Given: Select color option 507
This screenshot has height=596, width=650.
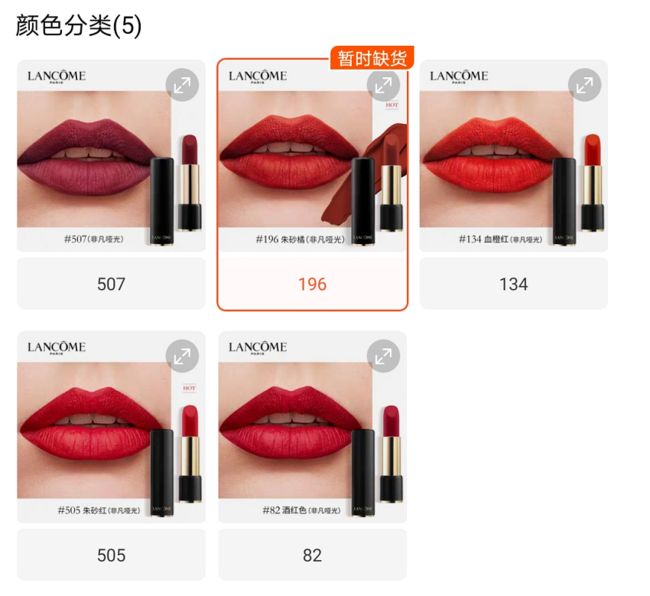Looking at the screenshot, I should [111, 284].
